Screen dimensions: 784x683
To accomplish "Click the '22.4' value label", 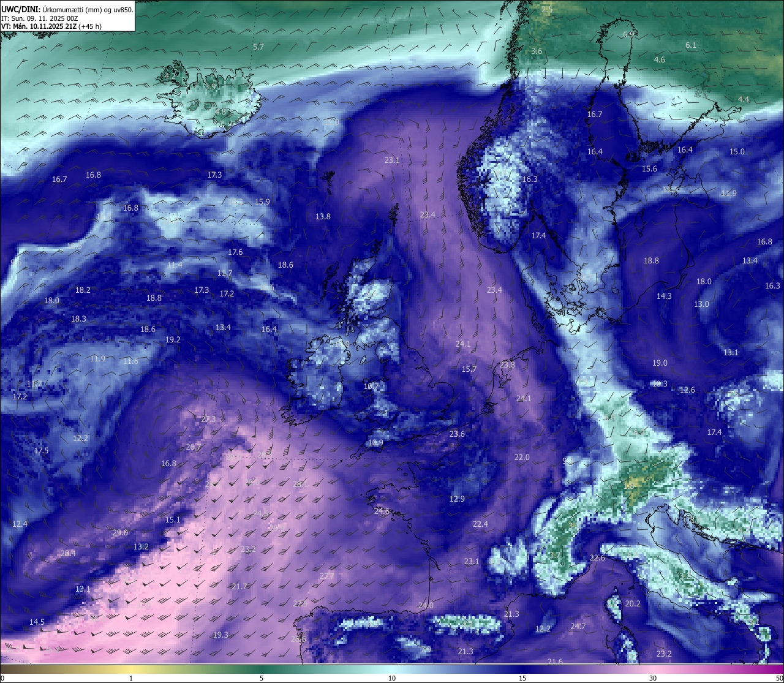I will 480,524.
